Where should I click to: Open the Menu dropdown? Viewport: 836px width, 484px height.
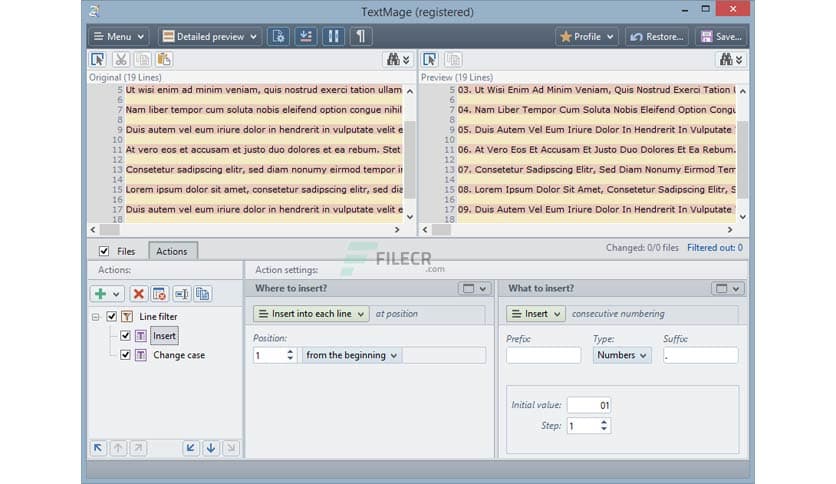pyautogui.click(x=119, y=37)
